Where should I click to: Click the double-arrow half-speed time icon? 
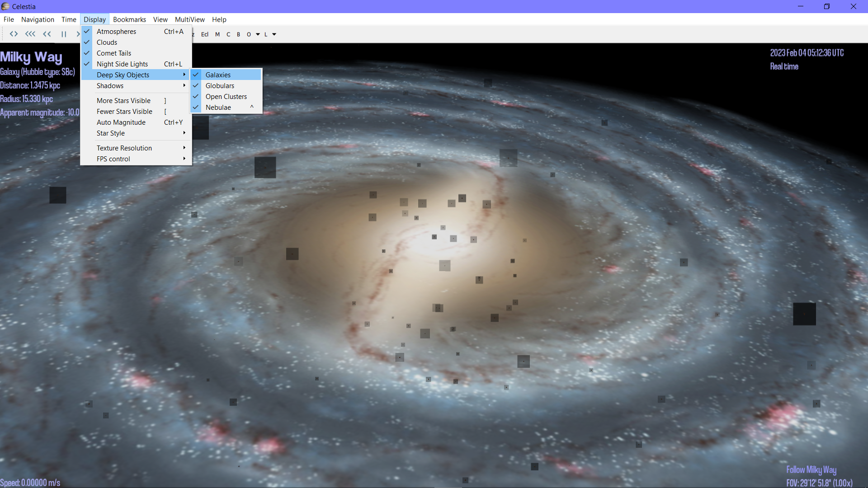47,34
